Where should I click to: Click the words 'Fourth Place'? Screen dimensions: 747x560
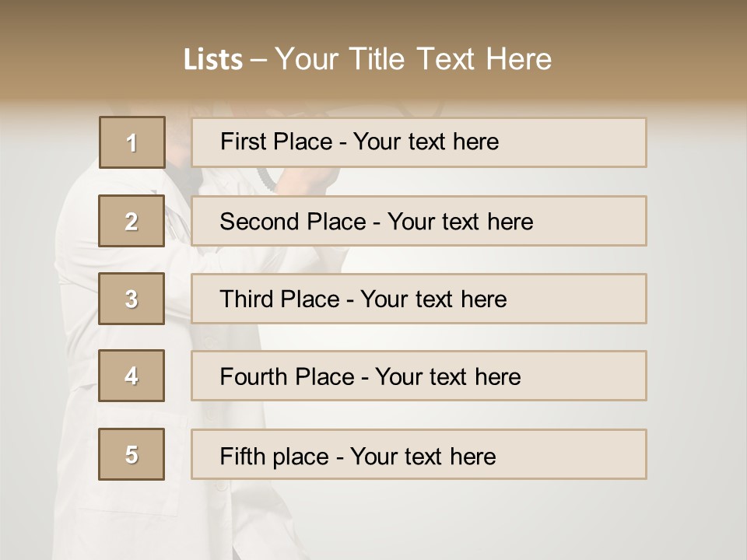[286, 377]
